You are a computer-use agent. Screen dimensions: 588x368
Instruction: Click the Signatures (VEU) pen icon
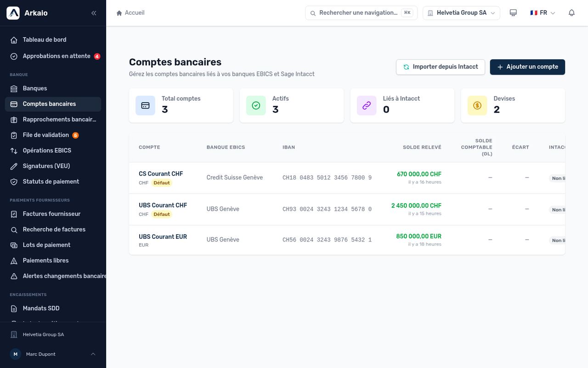(14, 166)
